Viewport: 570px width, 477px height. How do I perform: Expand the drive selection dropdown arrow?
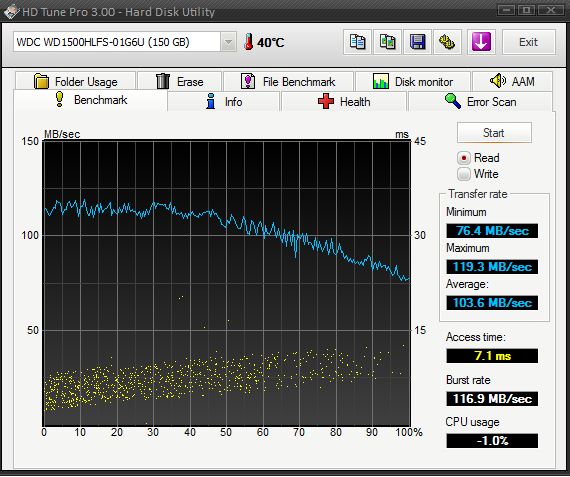click(228, 42)
